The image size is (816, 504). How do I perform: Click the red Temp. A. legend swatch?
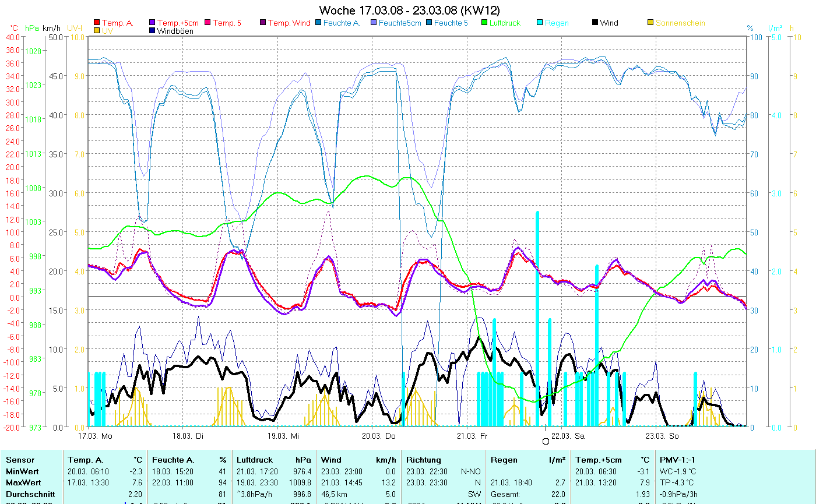[97, 23]
